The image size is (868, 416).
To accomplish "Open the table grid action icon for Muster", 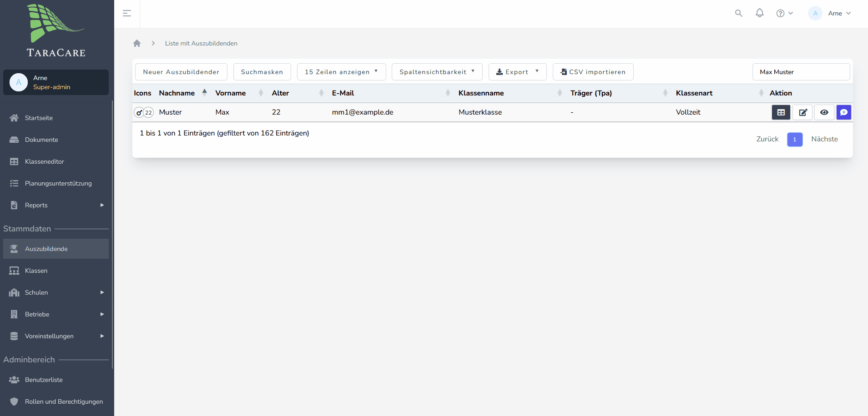I will coord(781,112).
